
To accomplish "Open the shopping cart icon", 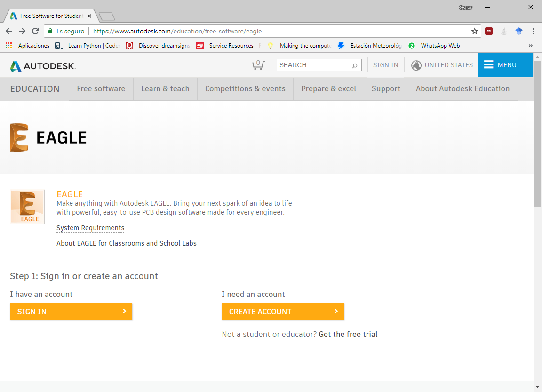I will (258, 65).
